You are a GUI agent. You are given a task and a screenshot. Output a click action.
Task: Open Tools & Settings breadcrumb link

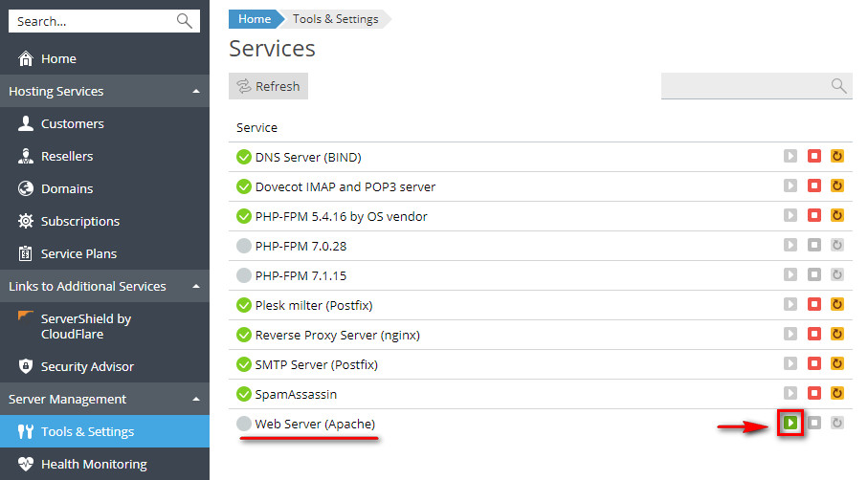tap(335, 19)
